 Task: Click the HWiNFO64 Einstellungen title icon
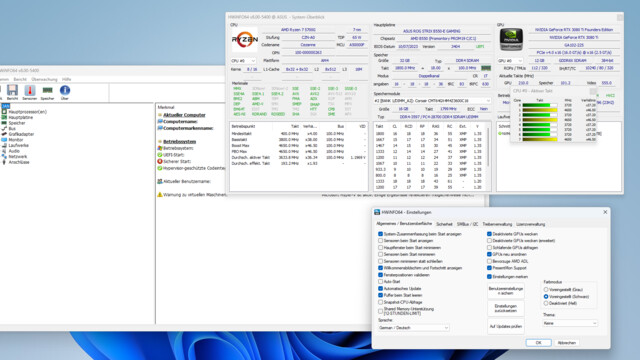pyautogui.click(x=377, y=212)
